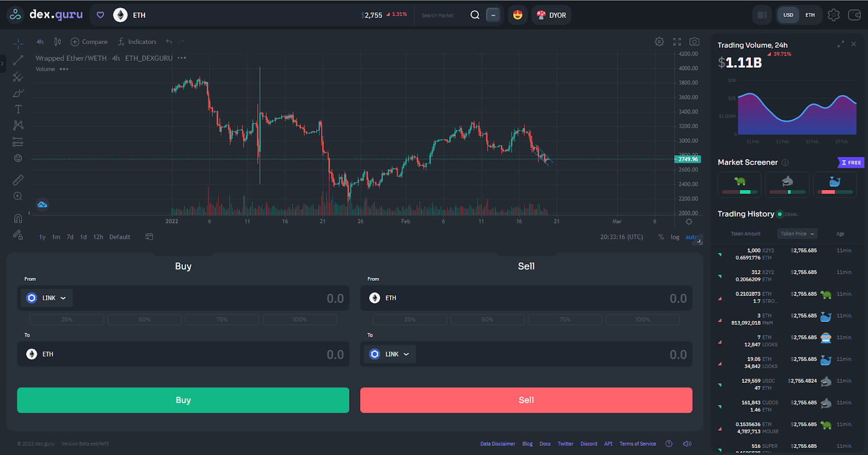868x455 pixels.
Task: Select the Default chart range
Action: (x=120, y=237)
